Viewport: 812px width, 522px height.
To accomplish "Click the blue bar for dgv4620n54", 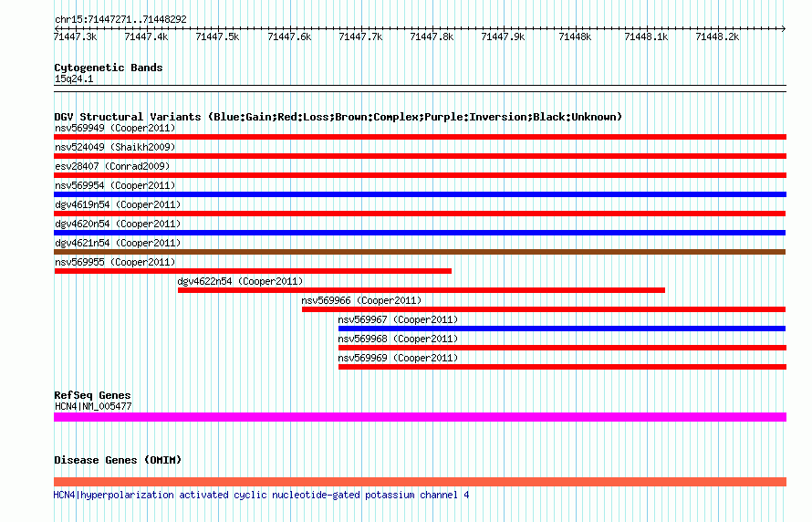I will click(420, 233).
